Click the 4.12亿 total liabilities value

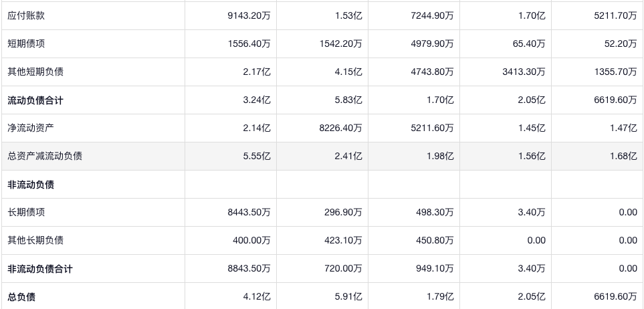click(x=258, y=296)
